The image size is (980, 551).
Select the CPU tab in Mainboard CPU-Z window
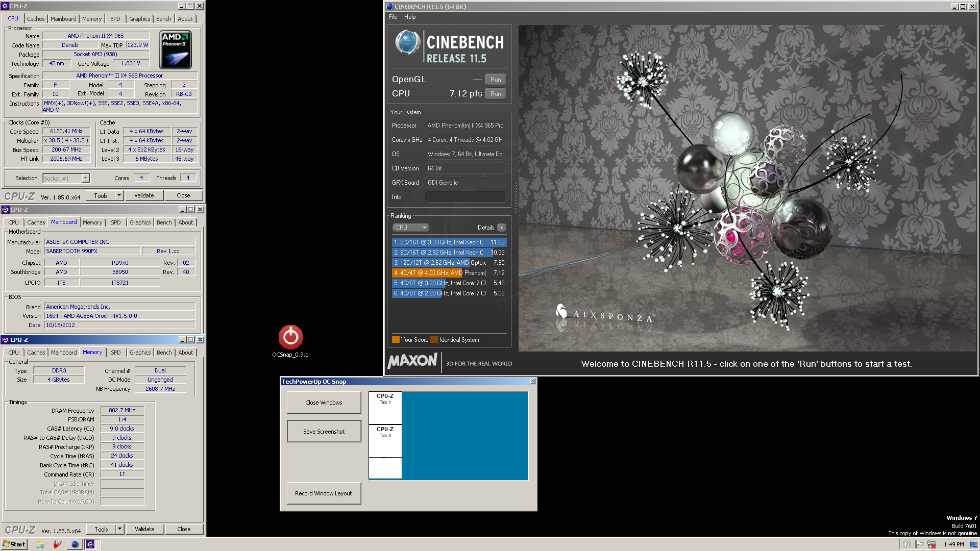tap(14, 222)
